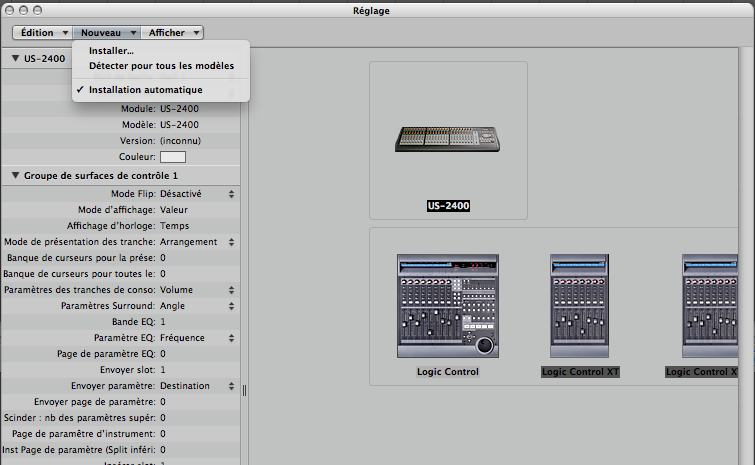Screen dimensions: 755x465
Task: Click the Couleur swatch
Action: pos(173,157)
